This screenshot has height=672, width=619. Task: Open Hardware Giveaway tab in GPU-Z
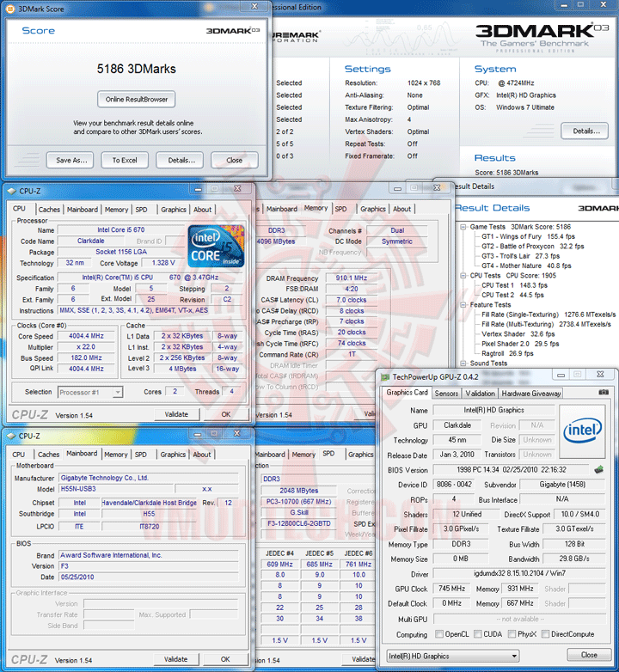pos(530,394)
